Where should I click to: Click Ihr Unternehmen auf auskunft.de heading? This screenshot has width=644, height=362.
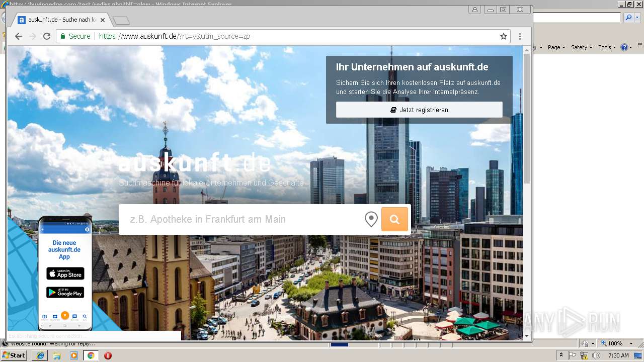pos(412,67)
